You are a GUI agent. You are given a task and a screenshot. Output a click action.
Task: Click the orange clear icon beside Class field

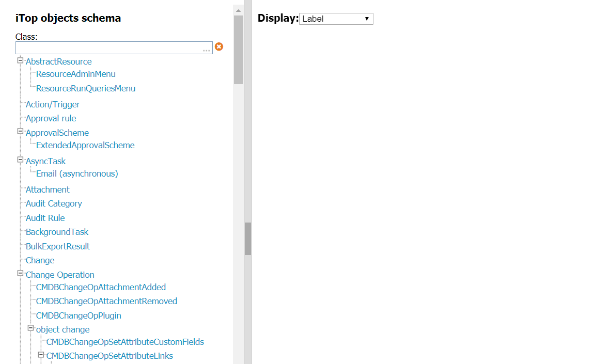[219, 47]
